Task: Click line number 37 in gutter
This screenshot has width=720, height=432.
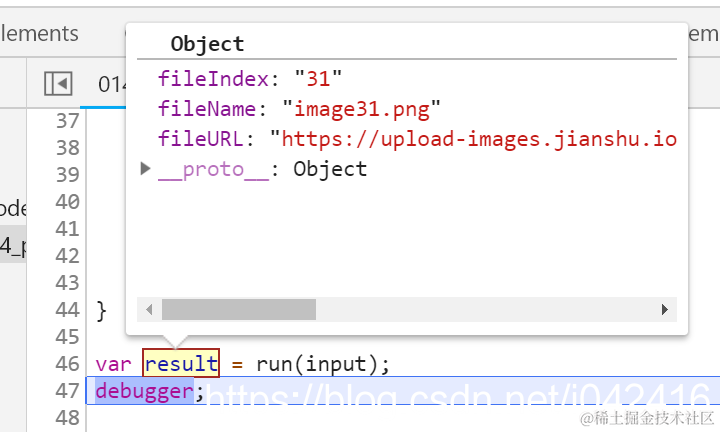Action: point(68,121)
